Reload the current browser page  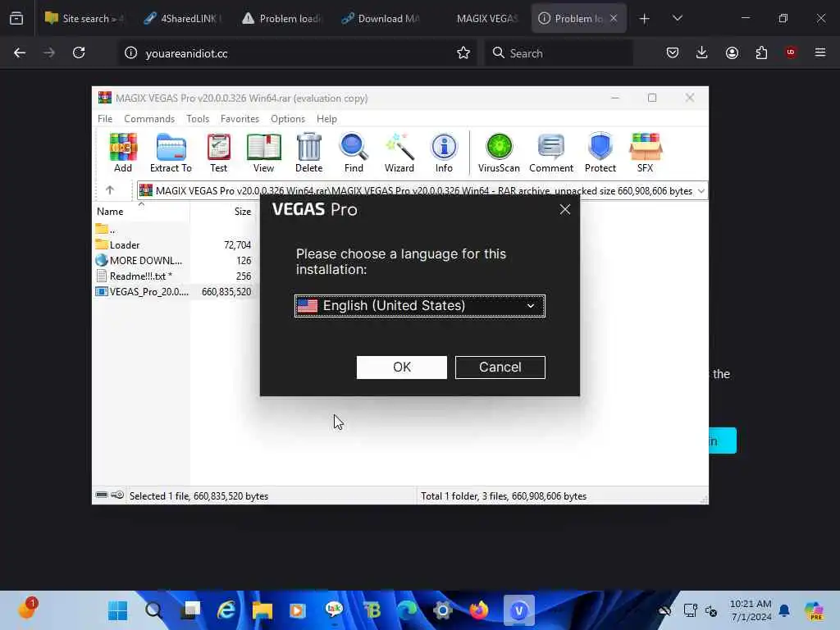point(79,52)
